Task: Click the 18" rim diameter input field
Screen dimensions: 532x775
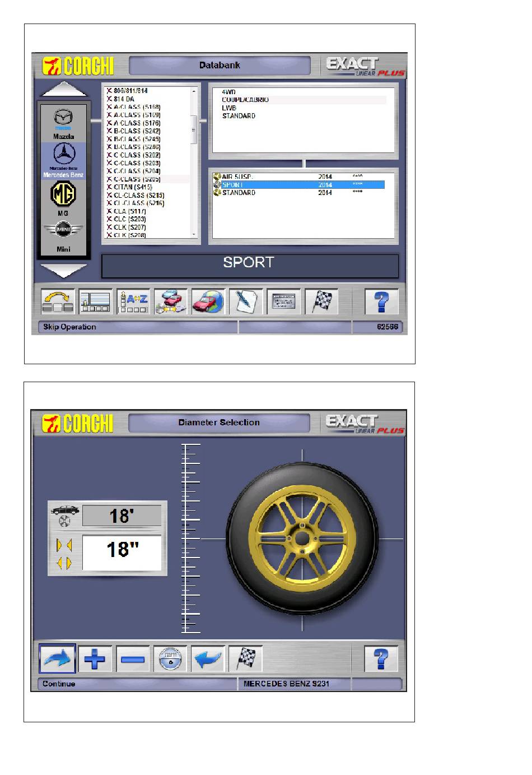Action: pos(122,553)
